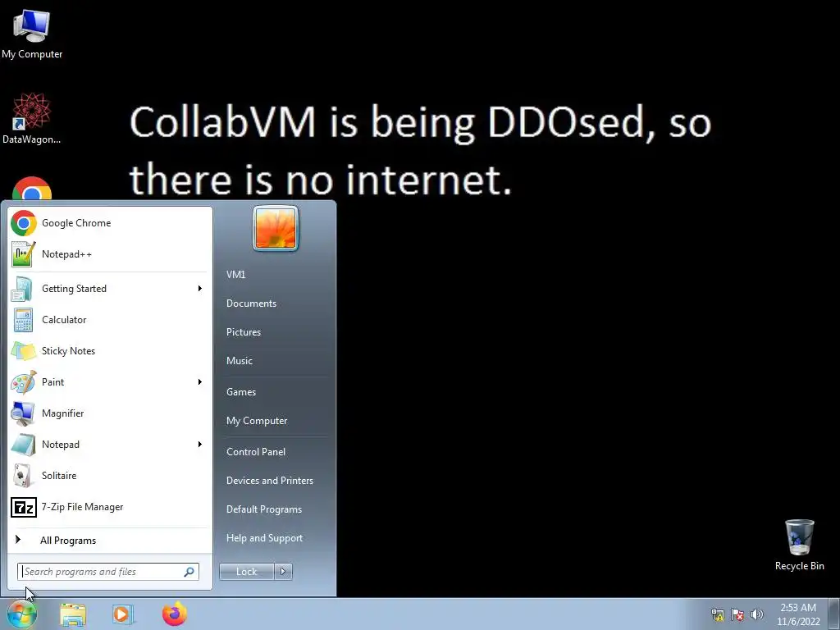The image size is (840, 630).
Task: Open Notepad from the Start menu
Action: tap(109, 444)
